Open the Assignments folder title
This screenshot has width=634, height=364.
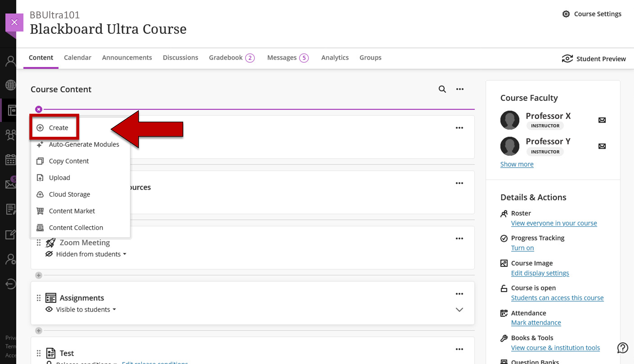click(82, 298)
